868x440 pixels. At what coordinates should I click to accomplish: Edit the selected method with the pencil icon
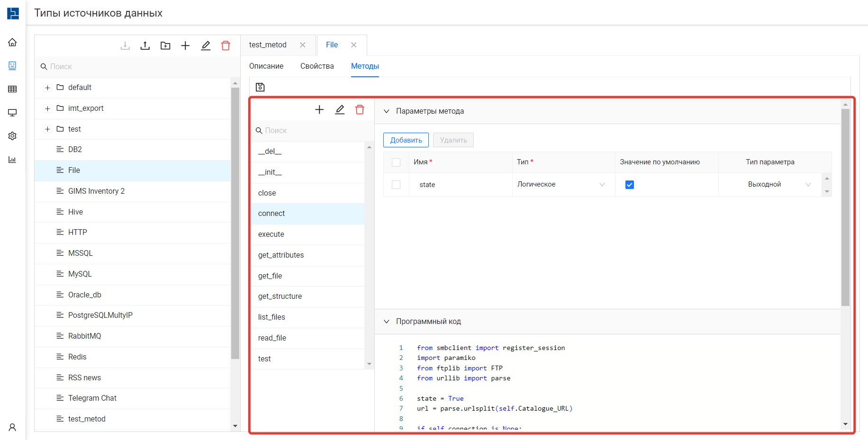340,109
